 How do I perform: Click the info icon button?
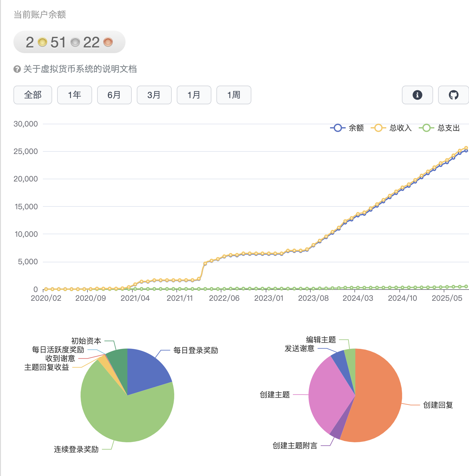click(x=417, y=95)
